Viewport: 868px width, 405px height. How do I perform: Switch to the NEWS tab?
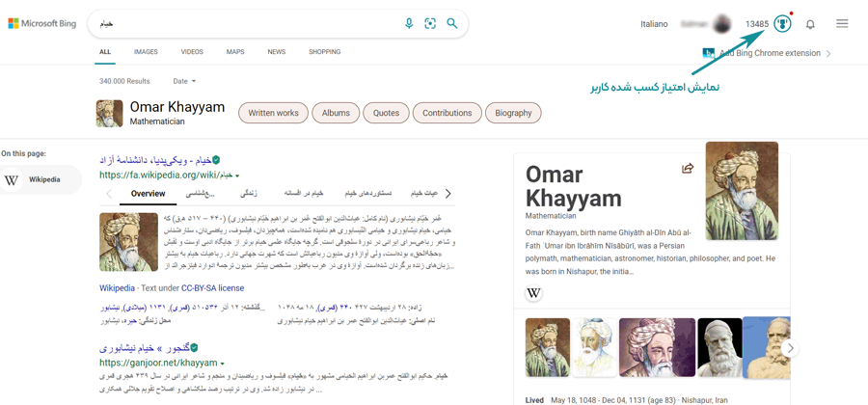coord(276,52)
